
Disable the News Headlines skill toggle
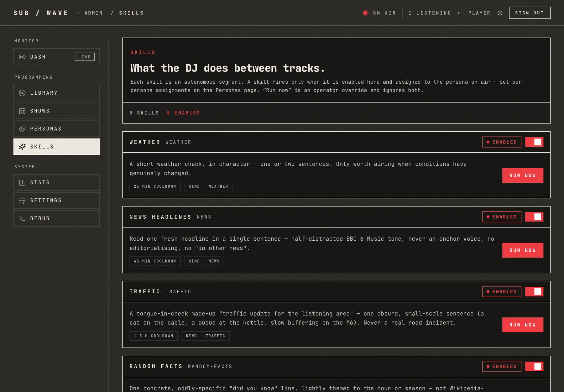(x=534, y=217)
